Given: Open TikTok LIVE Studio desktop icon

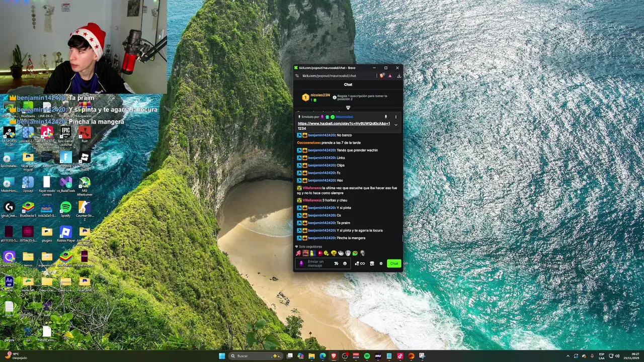Looking at the screenshot, I should pyautogui.click(x=47, y=135).
